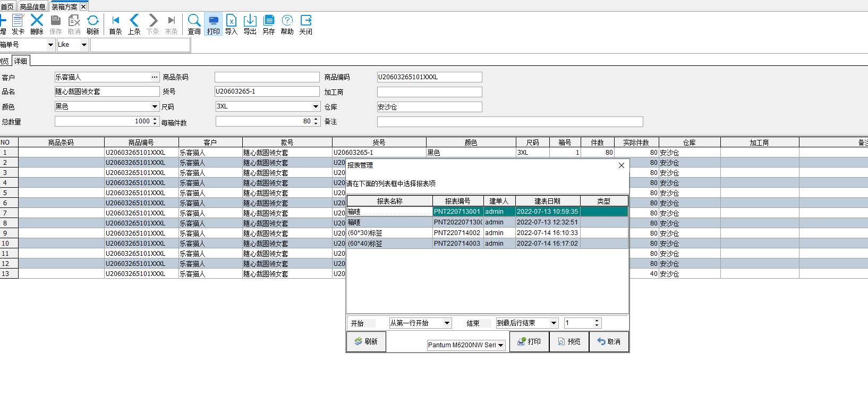Viewport: 868px width, 393px height.
Task: Click the 加工商 input field
Action: (x=430, y=92)
